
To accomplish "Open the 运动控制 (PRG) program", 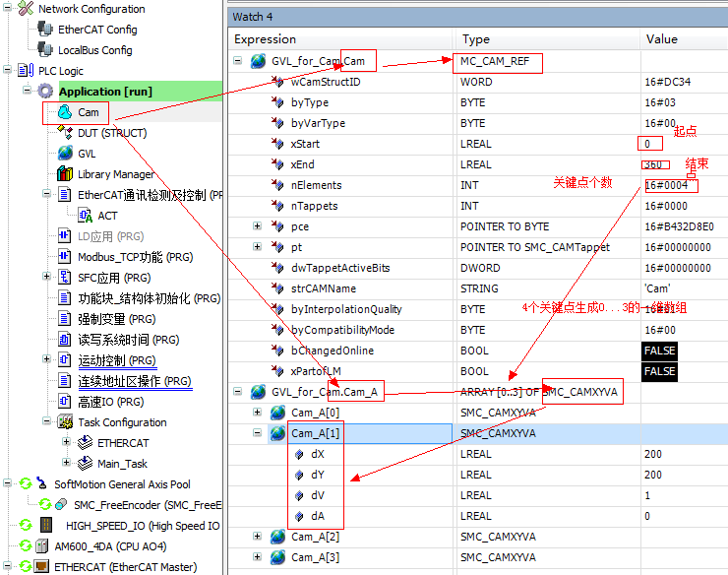I will 116,360.
